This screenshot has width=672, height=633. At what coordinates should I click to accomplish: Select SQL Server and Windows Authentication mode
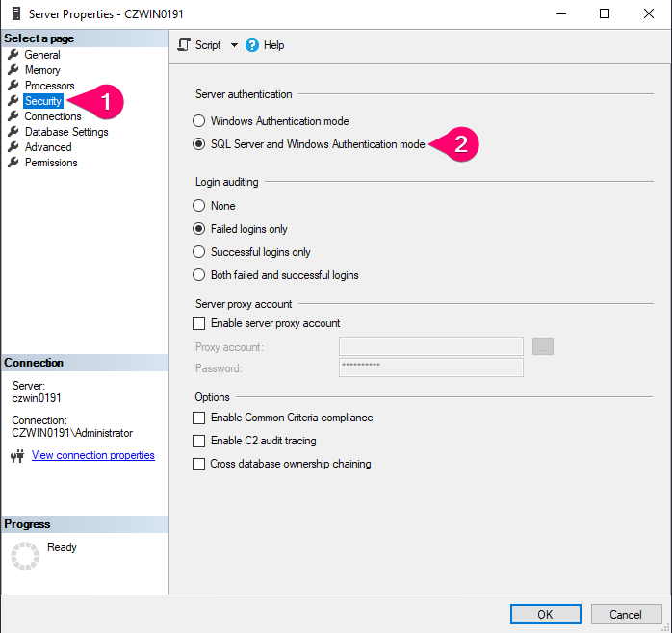click(198, 144)
